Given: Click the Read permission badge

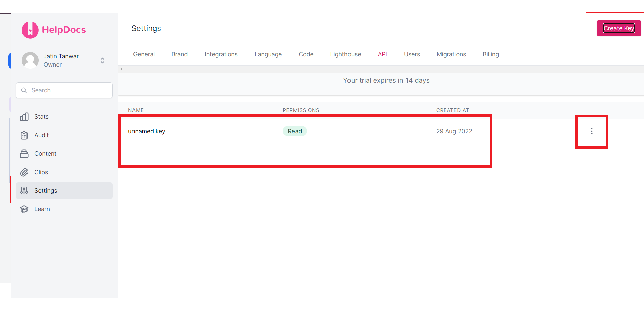Looking at the screenshot, I should pos(294,131).
